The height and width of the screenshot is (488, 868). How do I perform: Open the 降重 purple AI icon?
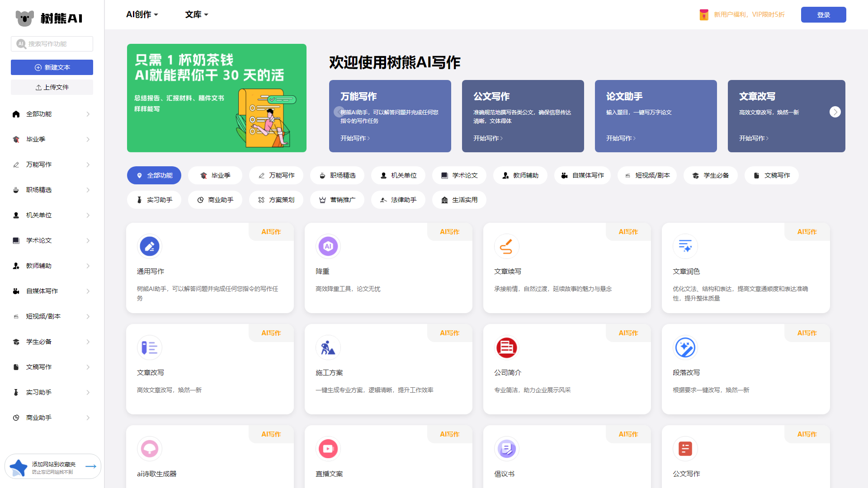[x=328, y=246]
